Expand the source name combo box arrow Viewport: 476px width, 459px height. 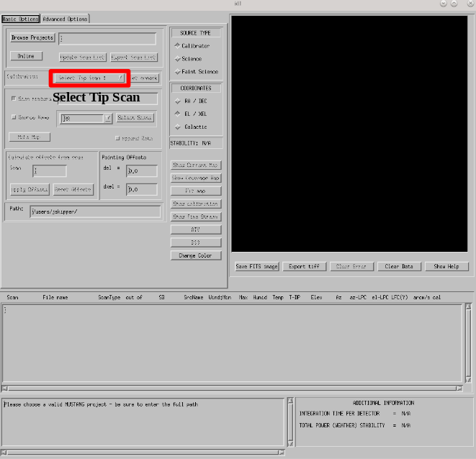(108, 118)
